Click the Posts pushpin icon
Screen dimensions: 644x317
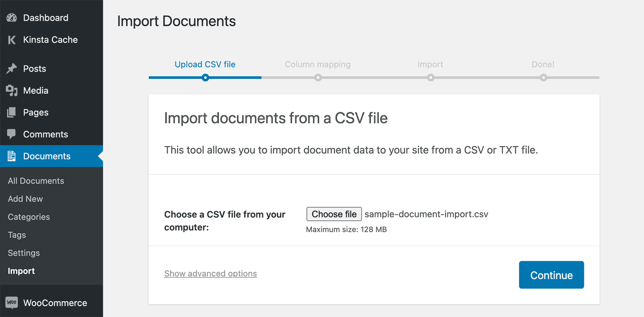point(12,69)
